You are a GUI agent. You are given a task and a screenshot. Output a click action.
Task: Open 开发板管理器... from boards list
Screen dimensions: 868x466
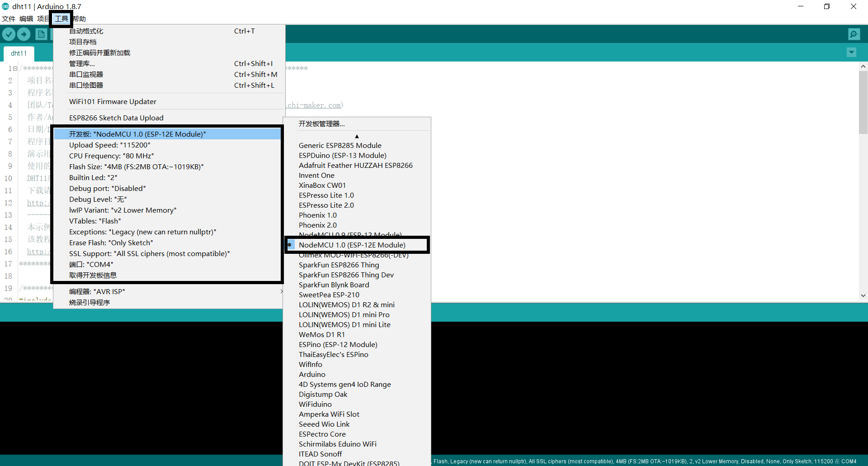coord(357,124)
